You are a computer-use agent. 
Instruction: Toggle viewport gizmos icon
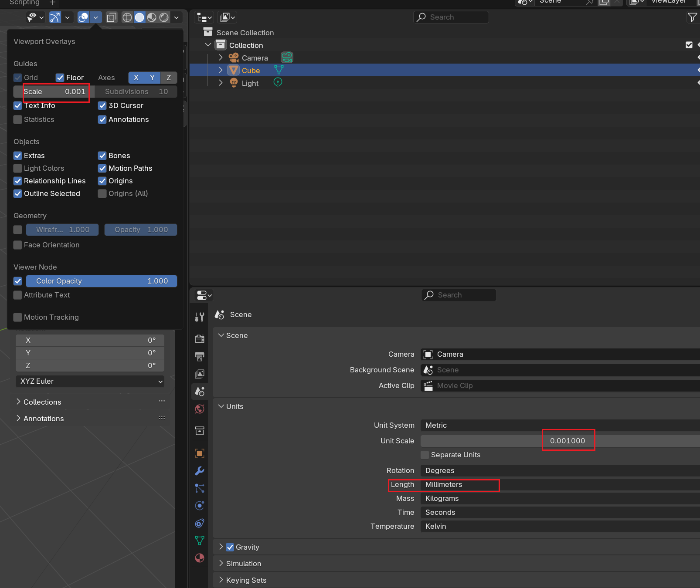click(55, 17)
